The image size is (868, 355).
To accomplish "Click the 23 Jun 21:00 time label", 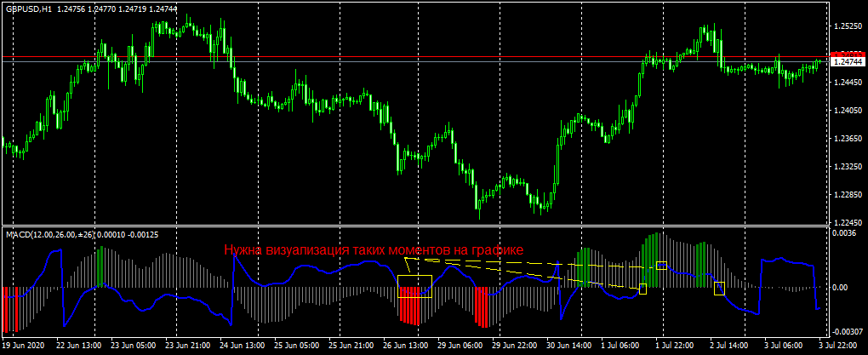I will (x=188, y=345).
